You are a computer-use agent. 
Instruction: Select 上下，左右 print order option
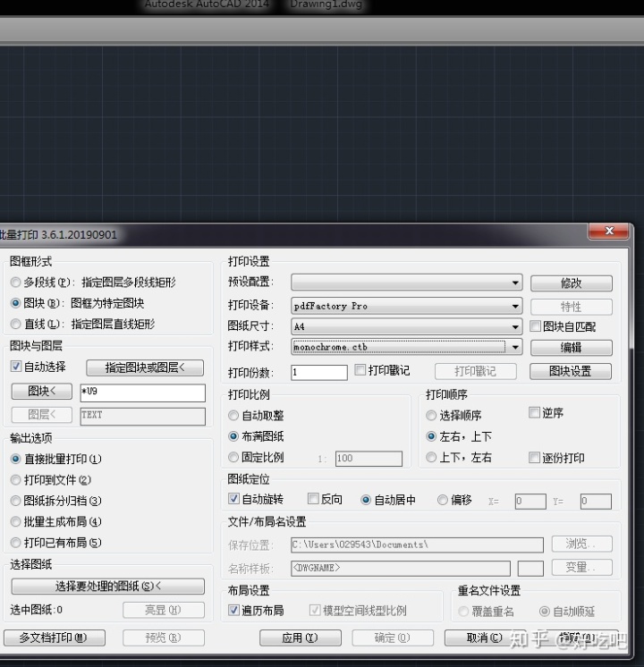point(431,457)
